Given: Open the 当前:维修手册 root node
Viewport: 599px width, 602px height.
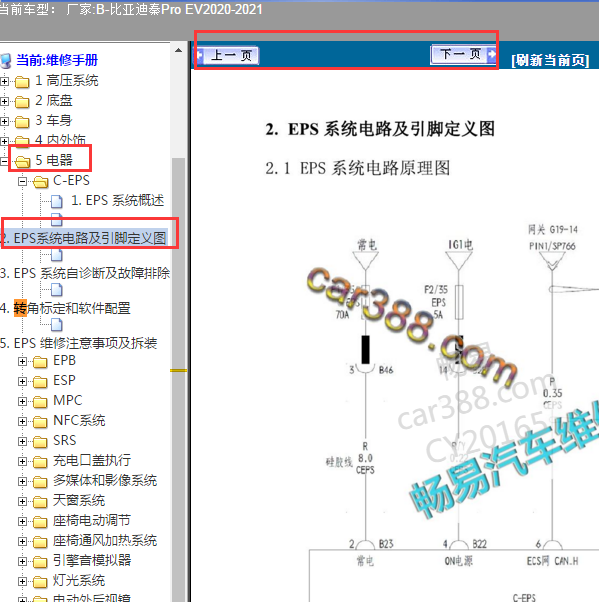Looking at the screenshot, I should [x=57, y=60].
